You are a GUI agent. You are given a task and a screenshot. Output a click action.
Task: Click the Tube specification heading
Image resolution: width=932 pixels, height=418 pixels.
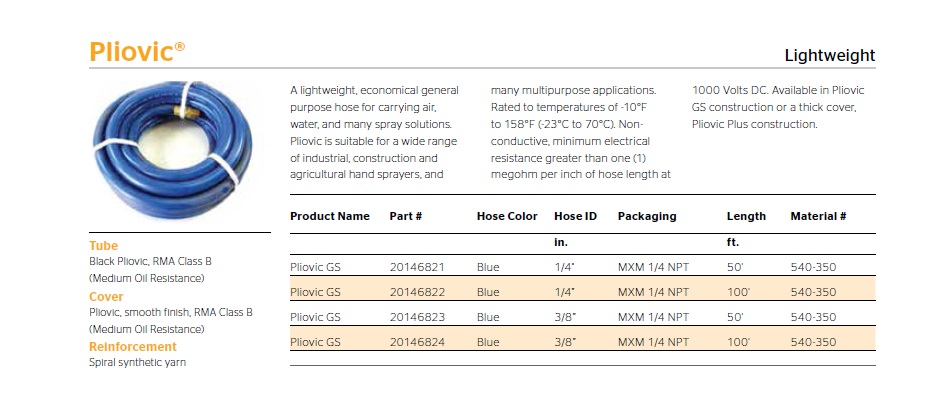click(x=103, y=246)
